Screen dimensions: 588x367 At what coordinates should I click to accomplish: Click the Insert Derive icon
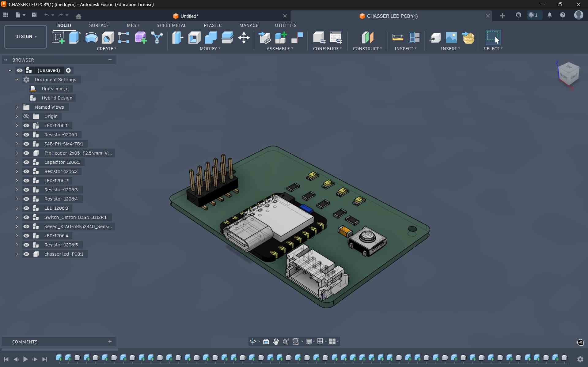coord(435,38)
